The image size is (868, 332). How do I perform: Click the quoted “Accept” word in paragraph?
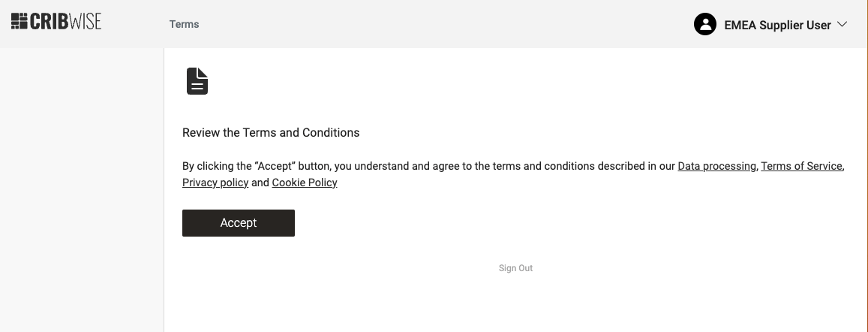(275, 166)
